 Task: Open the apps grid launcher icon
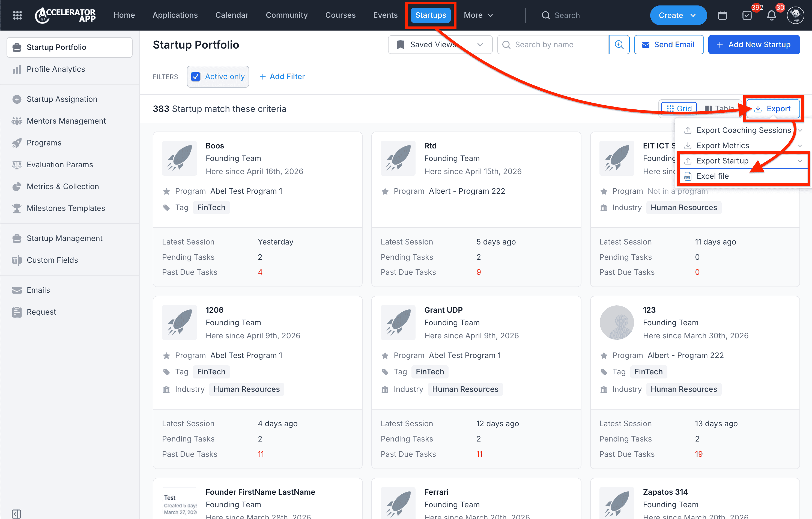click(17, 15)
